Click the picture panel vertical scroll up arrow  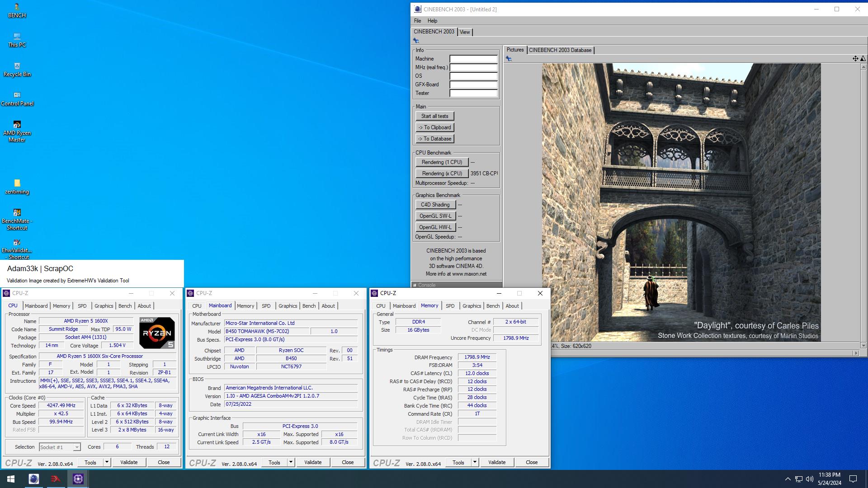863,67
